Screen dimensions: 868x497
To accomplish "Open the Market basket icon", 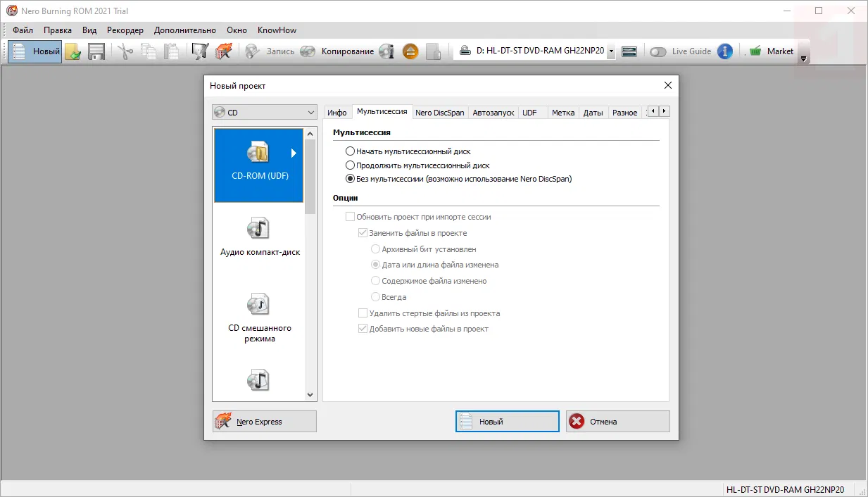I will pyautogui.click(x=755, y=51).
